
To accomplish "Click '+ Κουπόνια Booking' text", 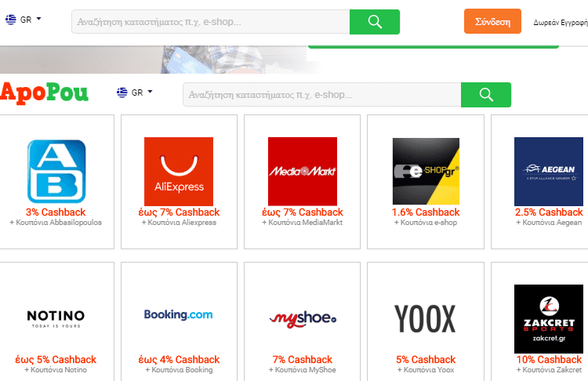I will tap(179, 370).
